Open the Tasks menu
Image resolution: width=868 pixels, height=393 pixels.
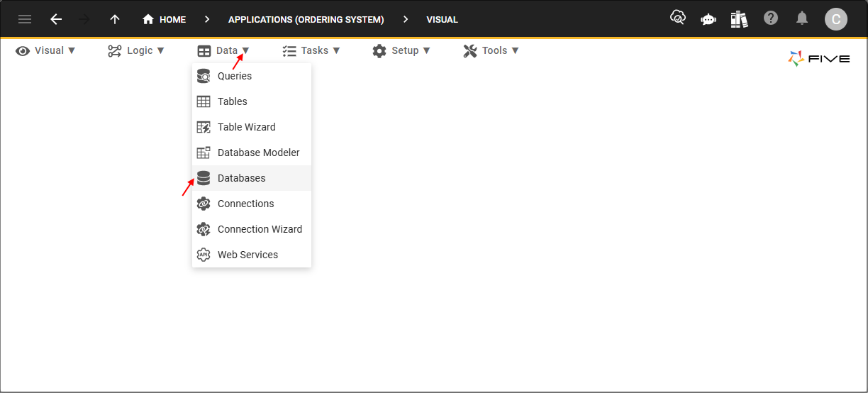tap(311, 50)
